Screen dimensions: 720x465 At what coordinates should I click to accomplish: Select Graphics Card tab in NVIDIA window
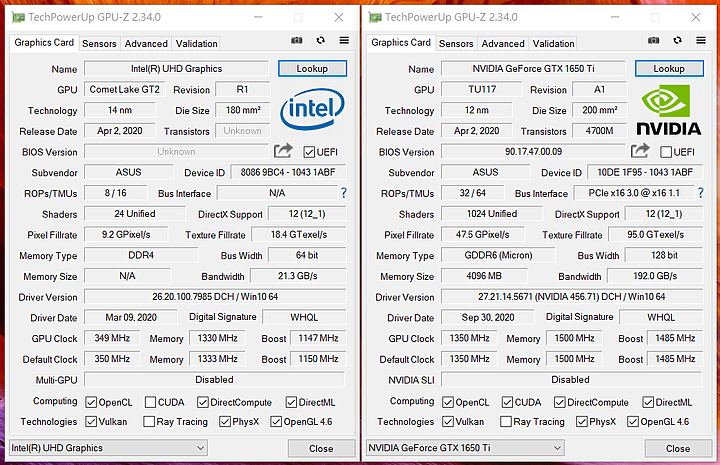(x=401, y=43)
